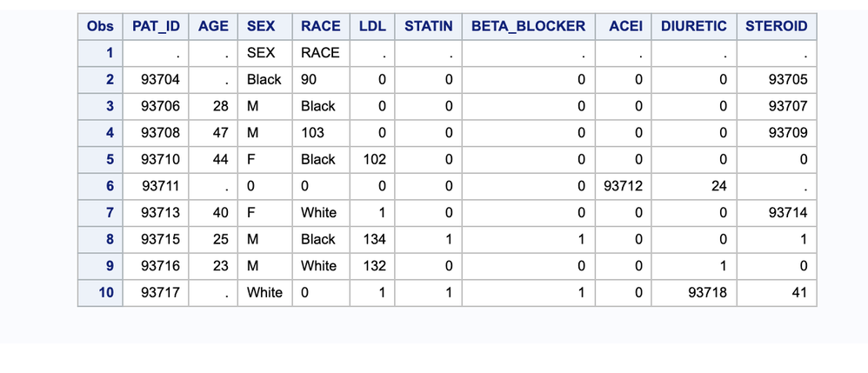The image size is (868, 373).
Task: Select observation number 10 row header
Action: point(100,292)
